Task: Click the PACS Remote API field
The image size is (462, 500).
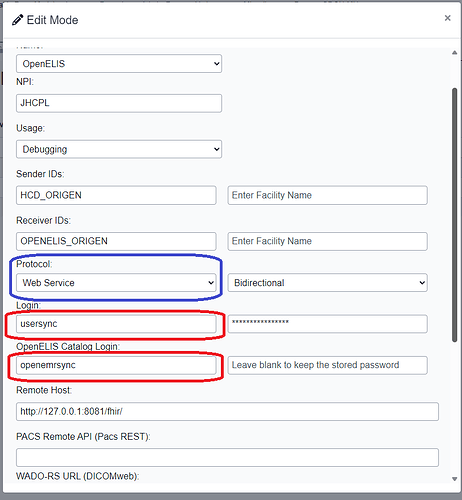Action: pos(227,457)
